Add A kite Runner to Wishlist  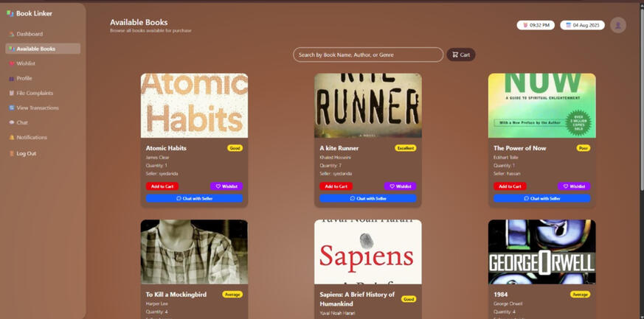pos(400,186)
